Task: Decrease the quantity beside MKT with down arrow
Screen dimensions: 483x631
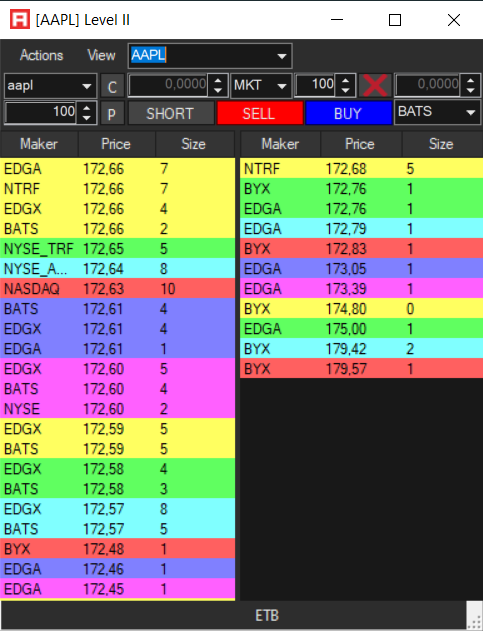Action: coord(345,91)
